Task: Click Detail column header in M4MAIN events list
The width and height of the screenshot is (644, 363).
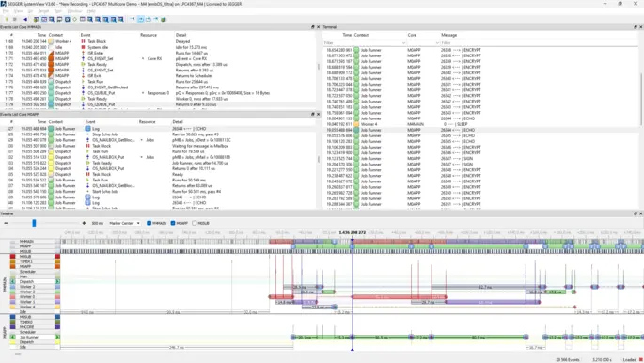Action: coord(181,35)
